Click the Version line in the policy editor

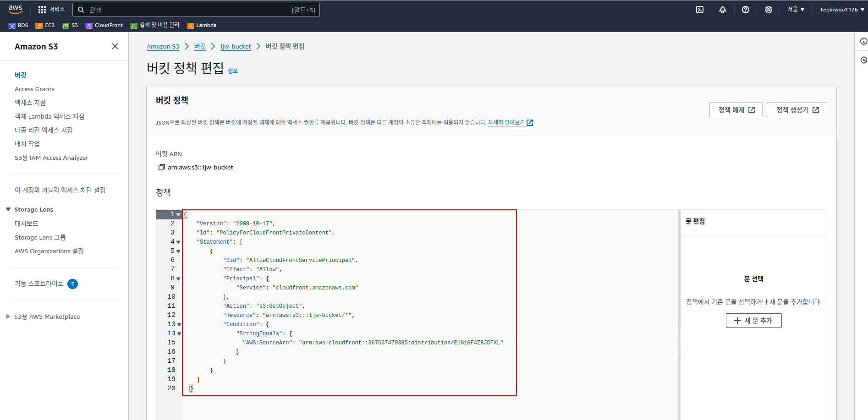236,224
